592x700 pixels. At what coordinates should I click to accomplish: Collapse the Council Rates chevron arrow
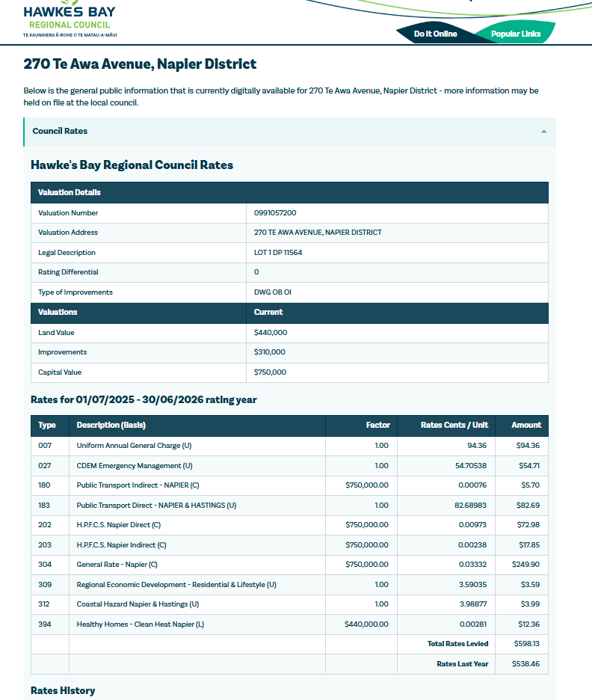coord(543,132)
